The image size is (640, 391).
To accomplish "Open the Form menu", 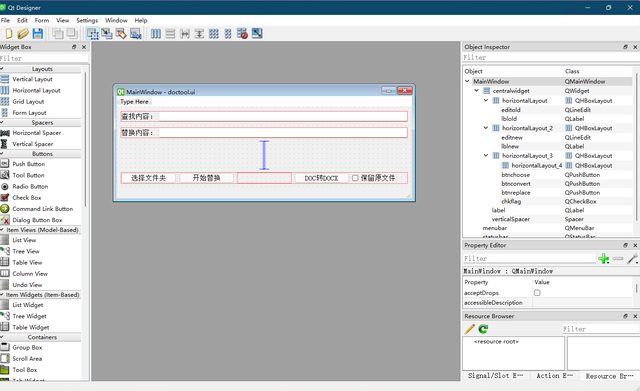I will click(42, 20).
